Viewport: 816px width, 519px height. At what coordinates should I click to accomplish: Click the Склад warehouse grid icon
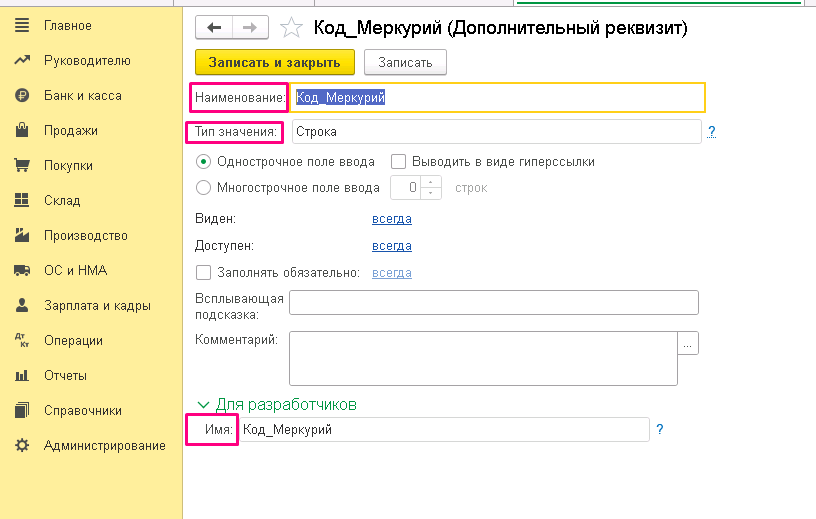click(22, 200)
